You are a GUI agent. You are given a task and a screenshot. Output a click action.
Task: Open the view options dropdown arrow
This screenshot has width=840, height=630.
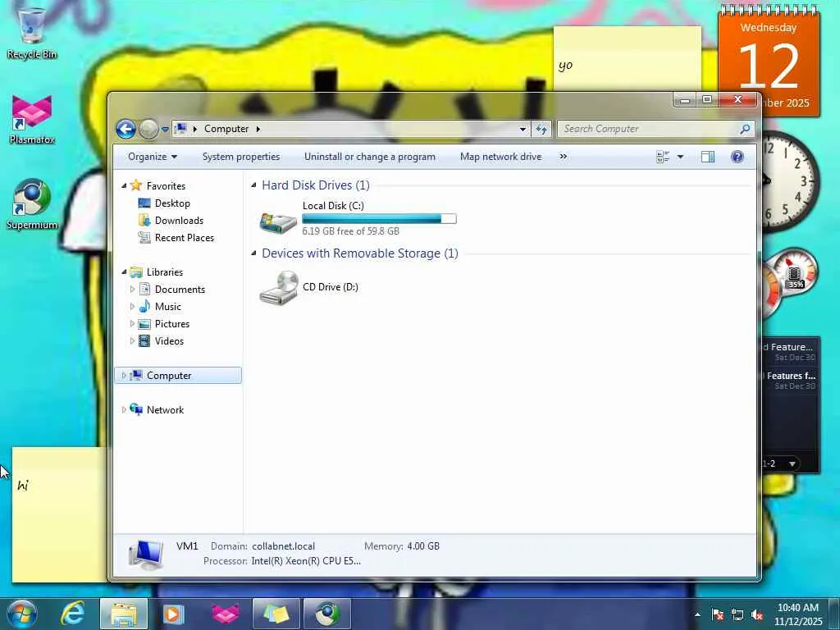(x=680, y=157)
